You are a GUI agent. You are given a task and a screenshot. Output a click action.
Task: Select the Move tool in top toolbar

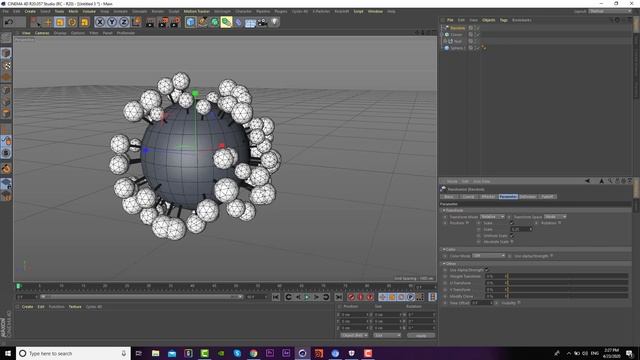(48, 22)
